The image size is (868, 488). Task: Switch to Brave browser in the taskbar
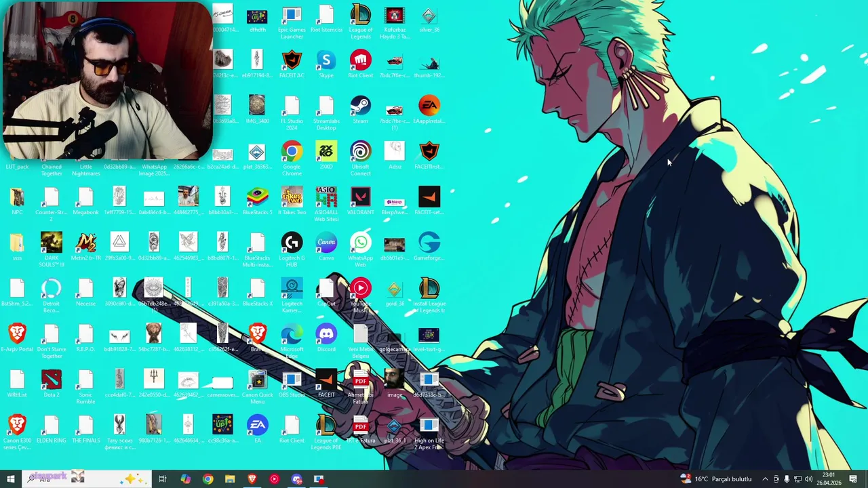pyautogui.click(x=252, y=479)
